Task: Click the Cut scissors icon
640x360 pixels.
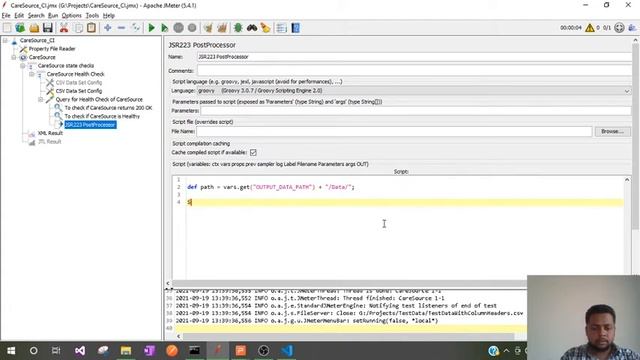Action: tap(64, 28)
